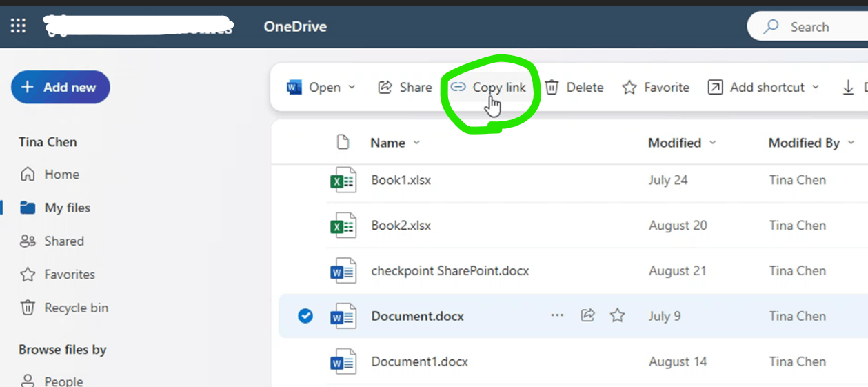Click Tina Chen on the Document1.docx row
Image resolution: width=868 pixels, height=387 pixels.
tap(798, 361)
